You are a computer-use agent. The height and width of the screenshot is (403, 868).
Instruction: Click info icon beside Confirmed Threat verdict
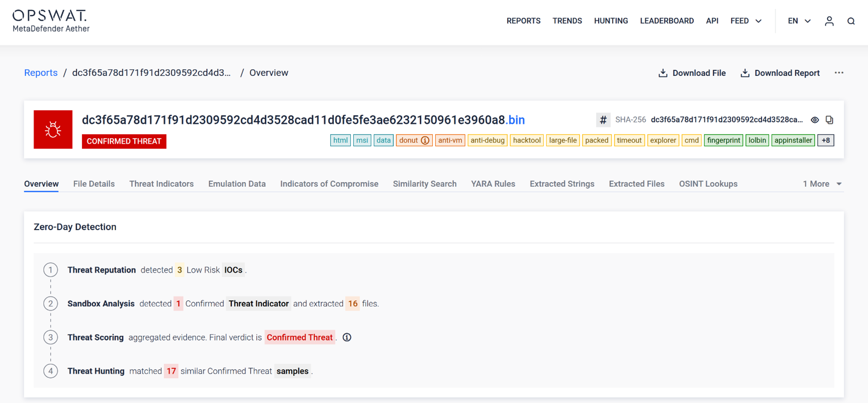347,337
